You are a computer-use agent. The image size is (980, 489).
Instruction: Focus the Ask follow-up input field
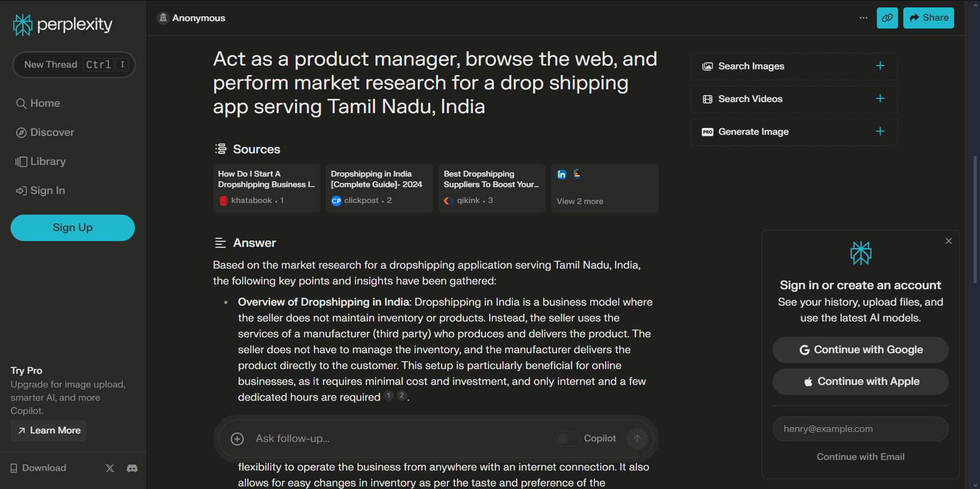[x=402, y=438]
